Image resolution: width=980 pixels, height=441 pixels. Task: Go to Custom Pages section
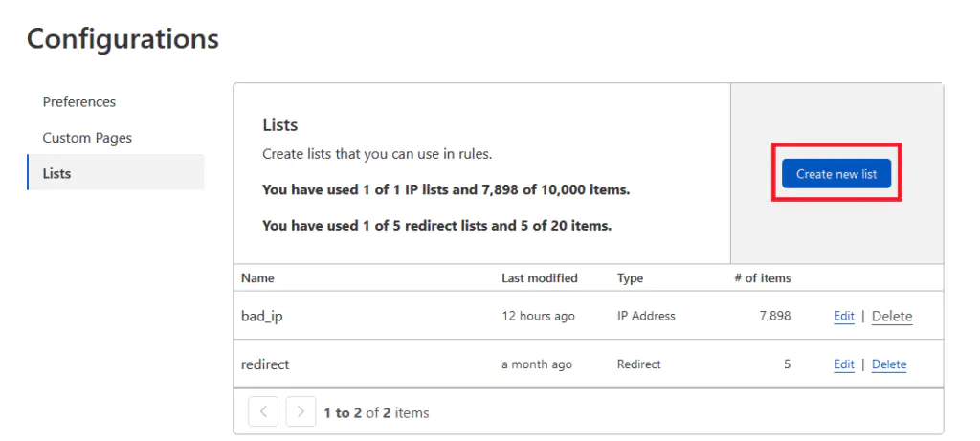(87, 138)
